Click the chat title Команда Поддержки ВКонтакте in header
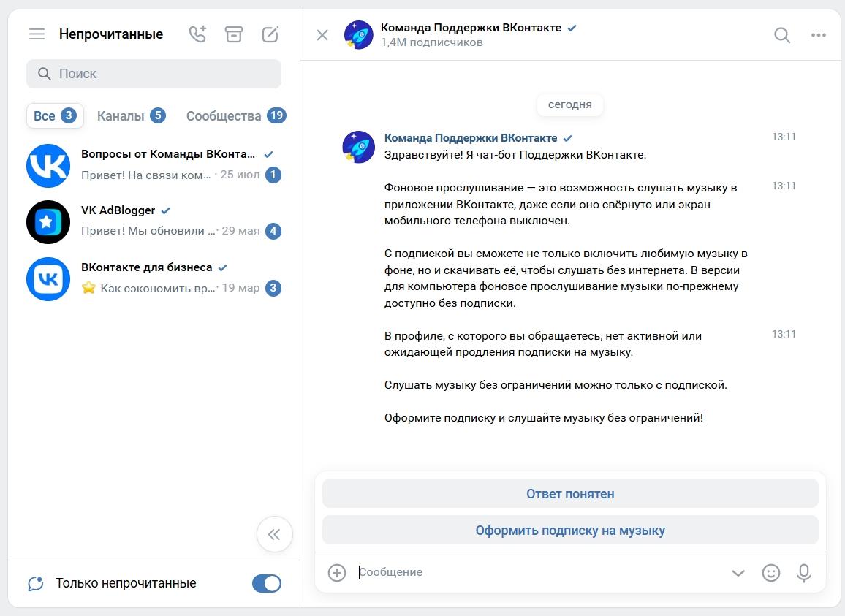Image resolution: width=845 pixels, height=616 pixels. point(471,28)
